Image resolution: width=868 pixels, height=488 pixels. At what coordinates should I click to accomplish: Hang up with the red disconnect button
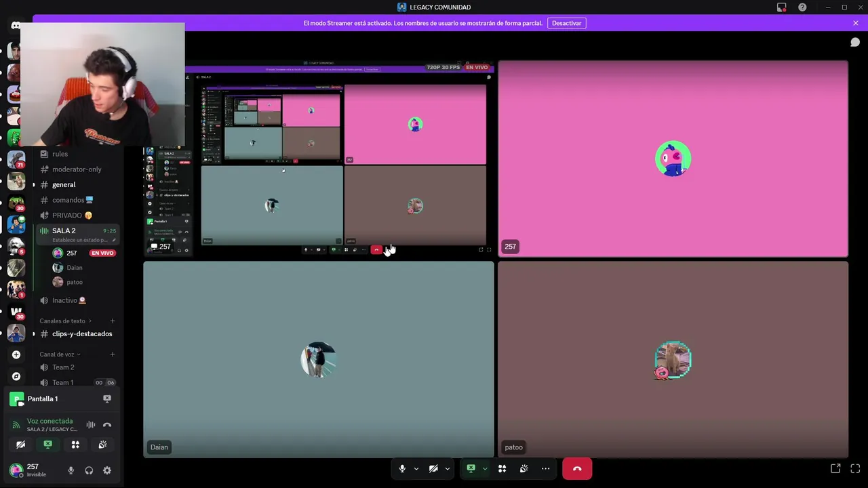pyautogui.click(x=577, y=468)
